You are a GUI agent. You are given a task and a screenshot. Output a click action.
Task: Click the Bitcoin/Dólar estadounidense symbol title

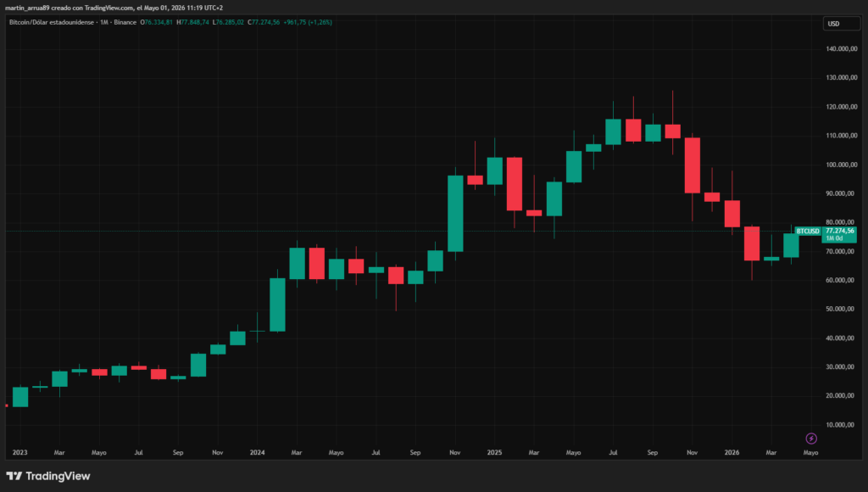click(x=52, y=22)
